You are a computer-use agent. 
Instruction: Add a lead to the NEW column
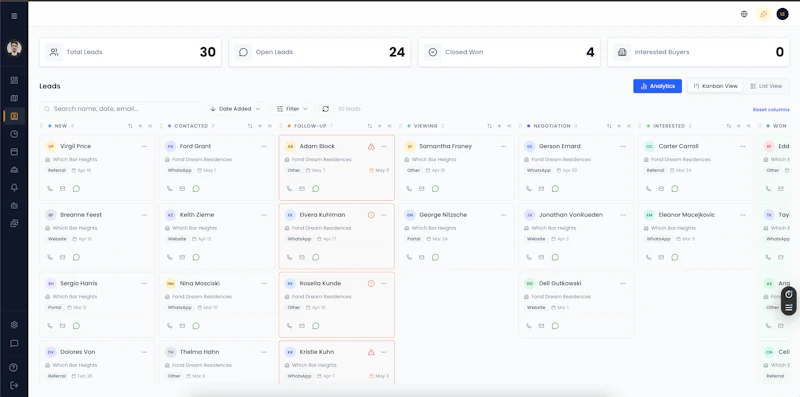[x=140, y=126]
